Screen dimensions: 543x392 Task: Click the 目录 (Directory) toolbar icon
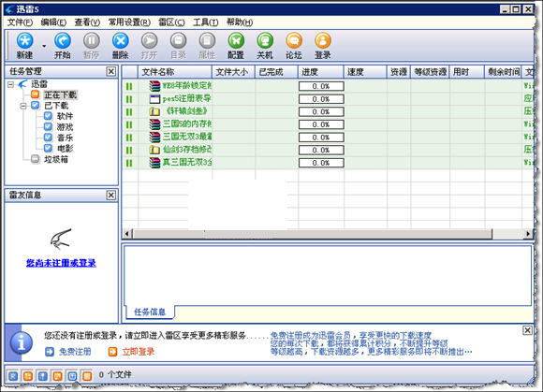pyautogui.click(x=178, y=46)
